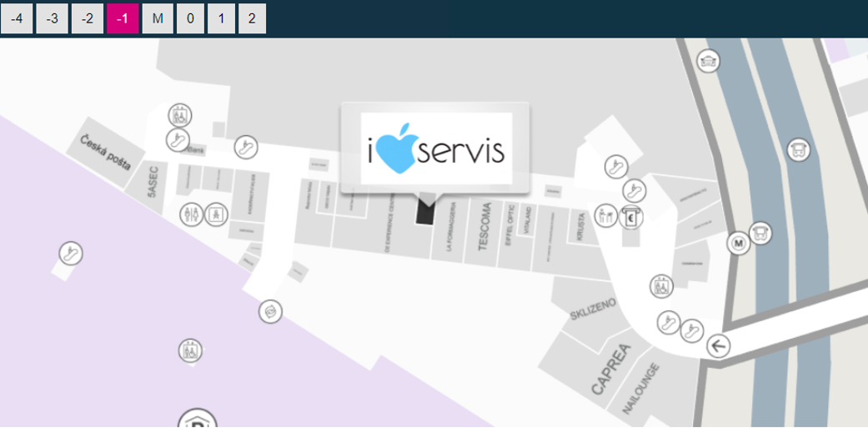Click the escalator icon on the purple area
The height and width of the screenshot is (428, 868).
click(x=71, y=254)
